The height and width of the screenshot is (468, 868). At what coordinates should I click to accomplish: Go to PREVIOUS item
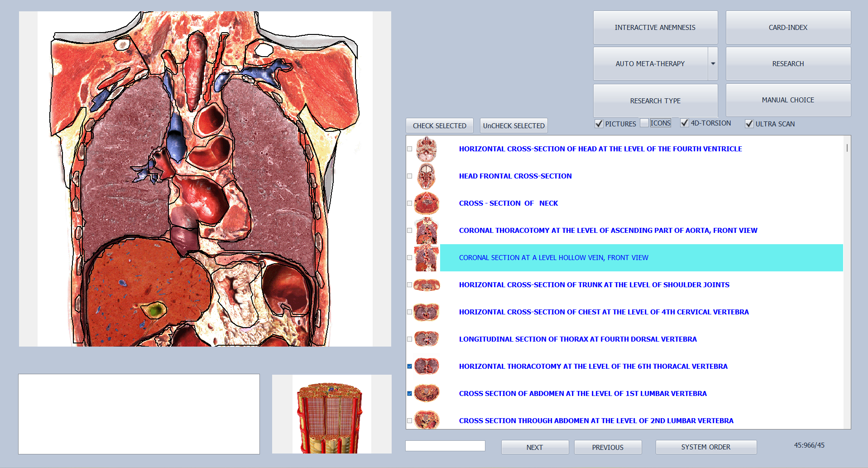608,447
